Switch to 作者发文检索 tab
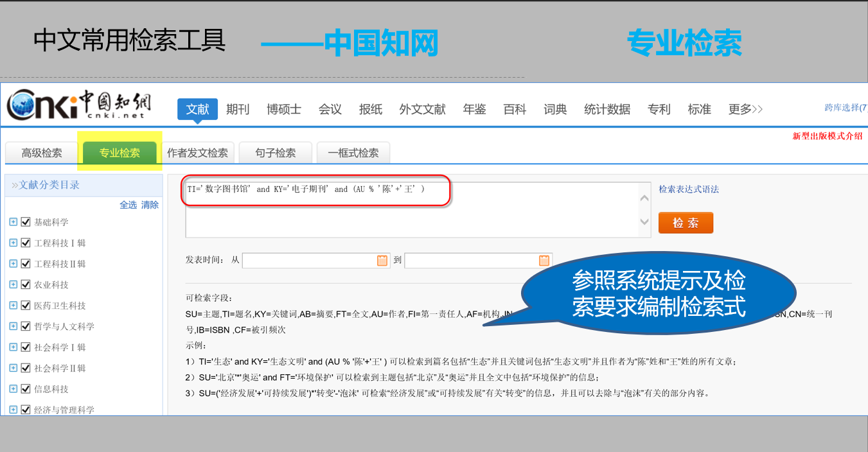 tap(198, 153)
